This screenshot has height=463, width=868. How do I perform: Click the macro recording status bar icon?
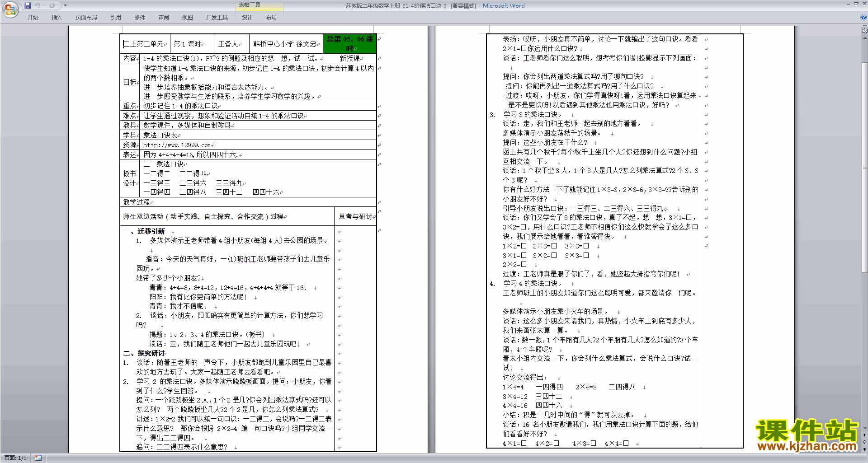coord(38,458)
